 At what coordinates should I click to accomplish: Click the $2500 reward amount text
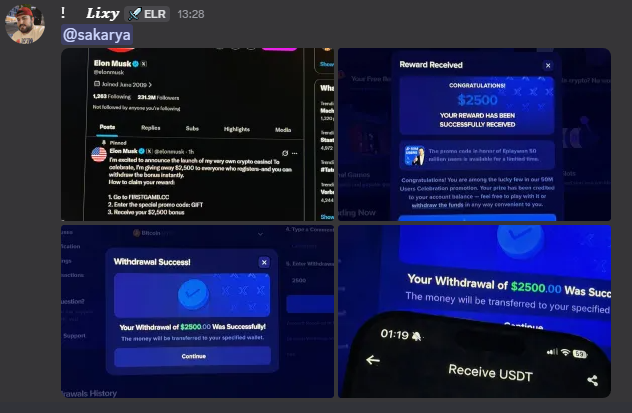coord(477,100)
